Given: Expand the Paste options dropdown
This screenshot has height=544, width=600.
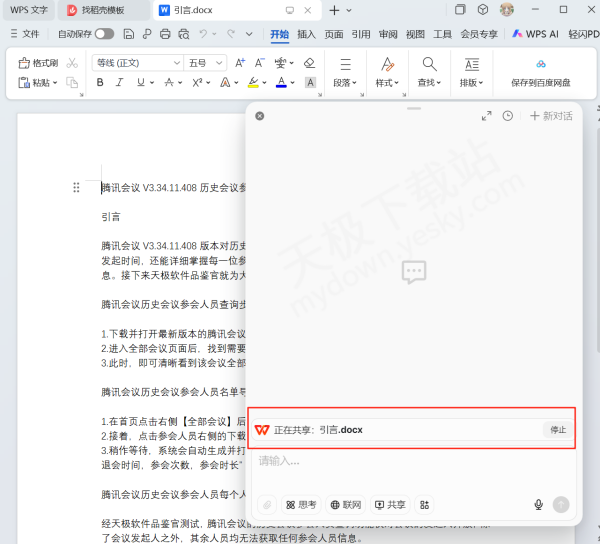Looking at the screenshot, I should tap(55, 83).
